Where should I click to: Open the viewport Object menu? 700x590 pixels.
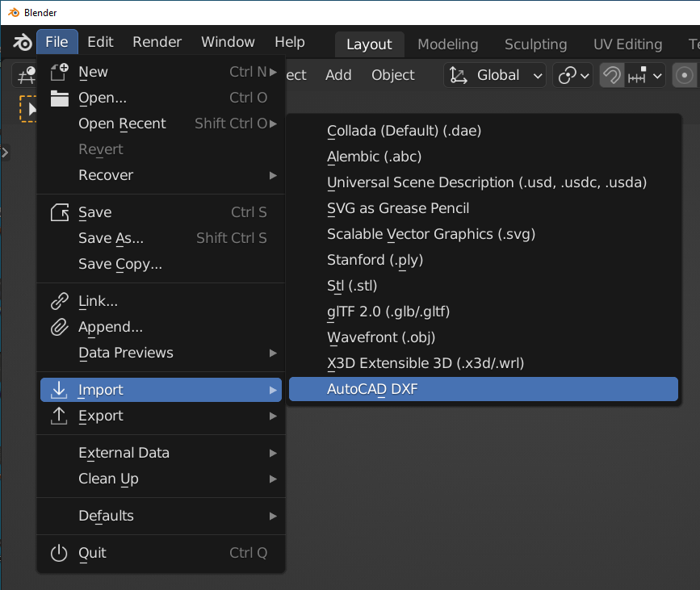[393, 75]
